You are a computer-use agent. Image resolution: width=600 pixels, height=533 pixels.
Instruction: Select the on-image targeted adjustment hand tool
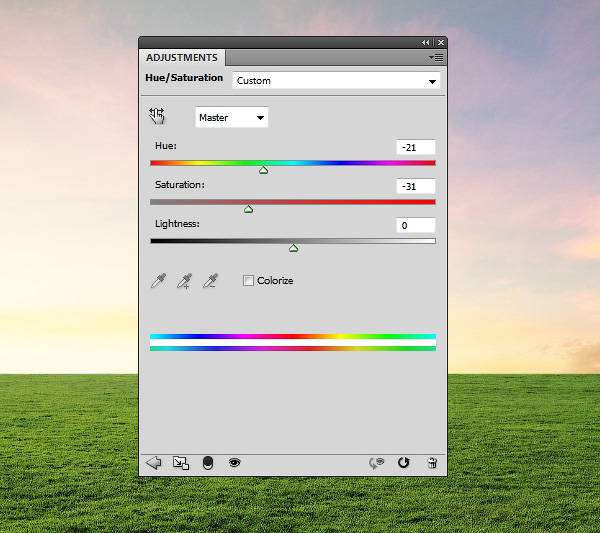157,116
